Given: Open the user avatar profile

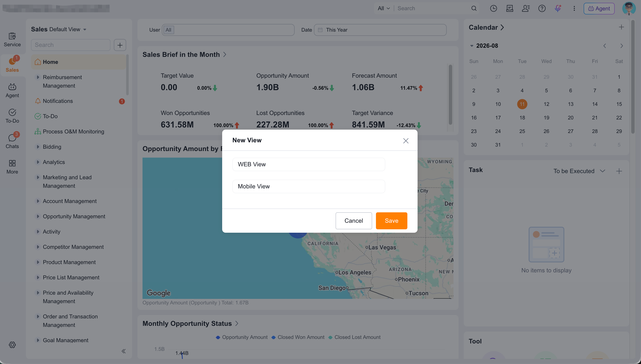Looking at the screenshot, I should pyautogui.click(x=628, y=8).
